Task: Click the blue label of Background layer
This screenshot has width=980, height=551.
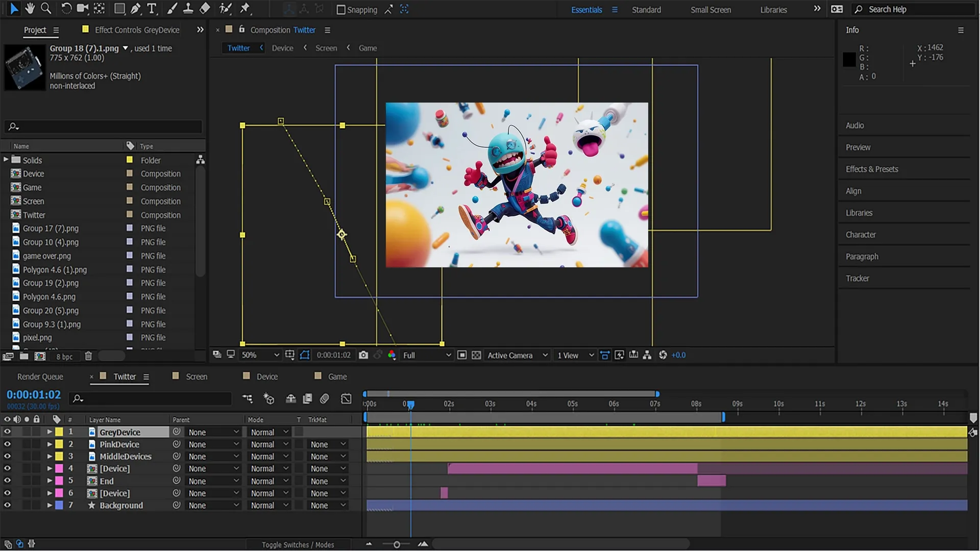Action: point(59,506)
